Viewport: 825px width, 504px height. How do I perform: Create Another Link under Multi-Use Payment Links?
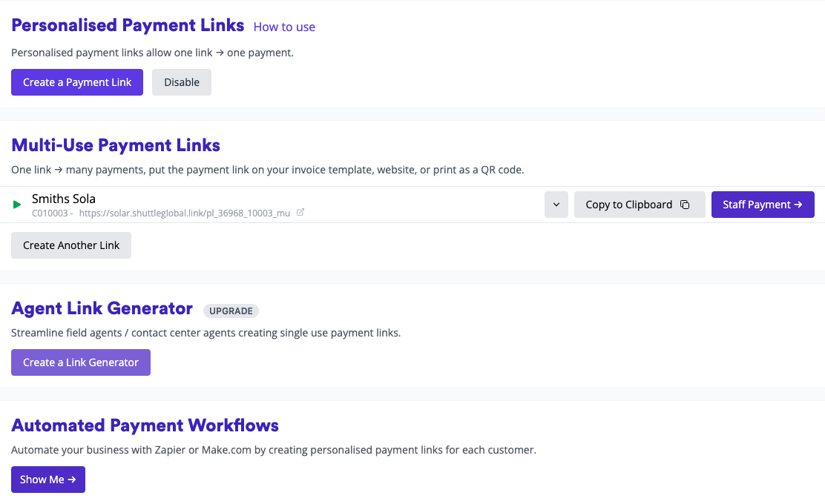point(70,245)
